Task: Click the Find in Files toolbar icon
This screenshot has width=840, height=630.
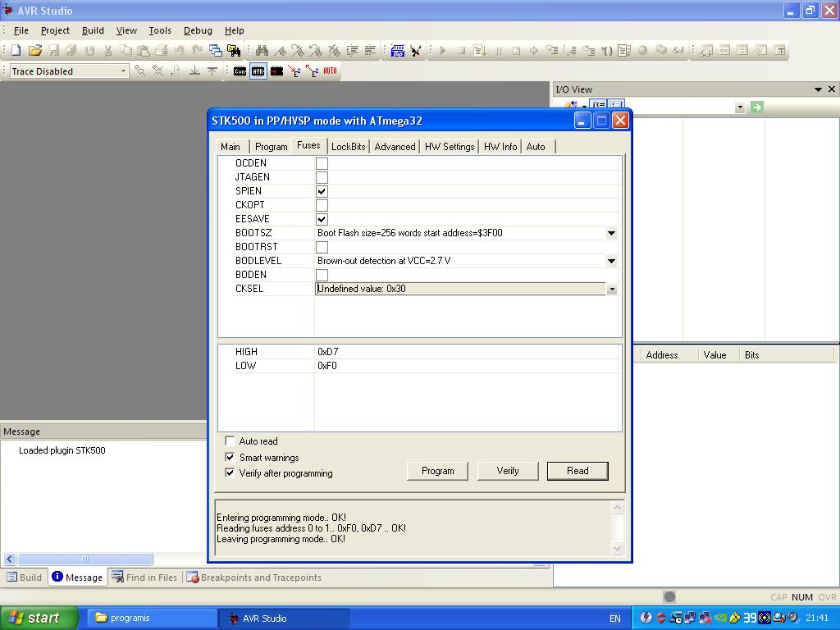Action: pyautogui.click(x=234, y=50)
